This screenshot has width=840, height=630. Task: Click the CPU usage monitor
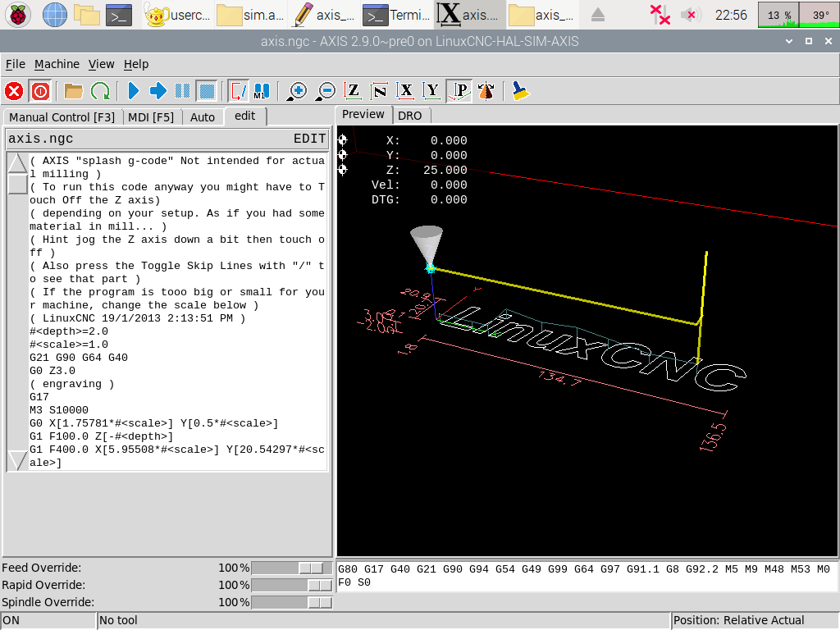point(778,15)
